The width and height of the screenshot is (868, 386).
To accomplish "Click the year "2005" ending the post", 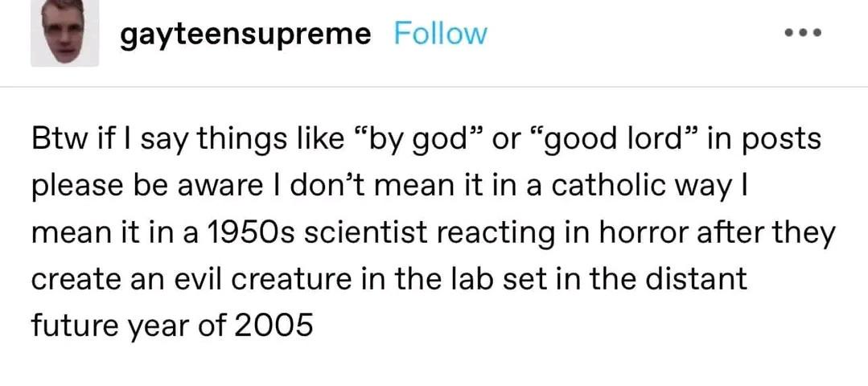I will pos(274,327).
